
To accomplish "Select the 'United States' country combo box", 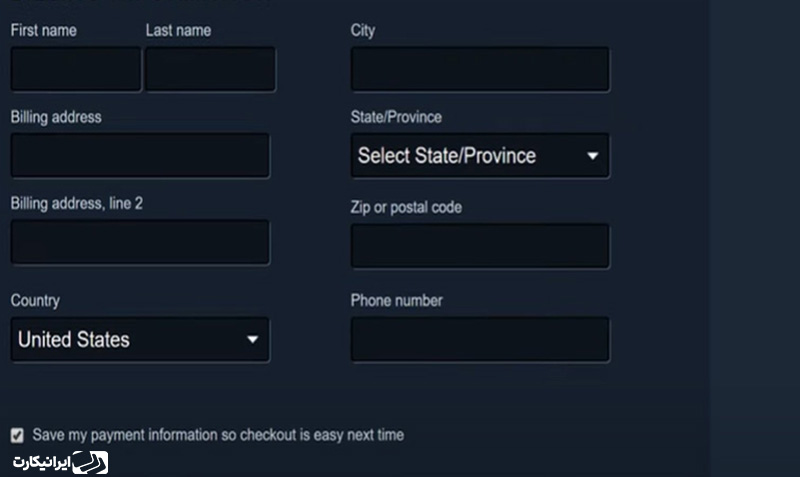I will point(140,339).
